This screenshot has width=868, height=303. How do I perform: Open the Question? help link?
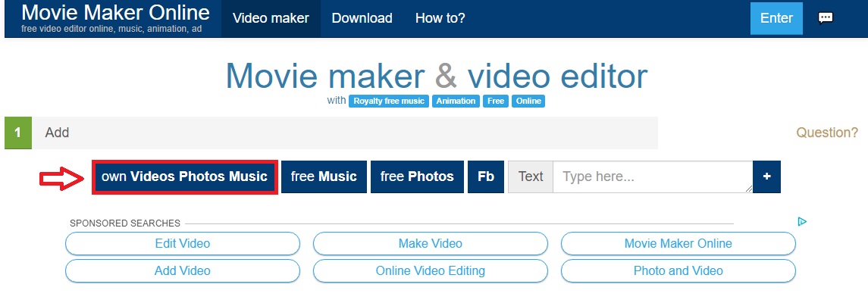[x=827, y=133]
